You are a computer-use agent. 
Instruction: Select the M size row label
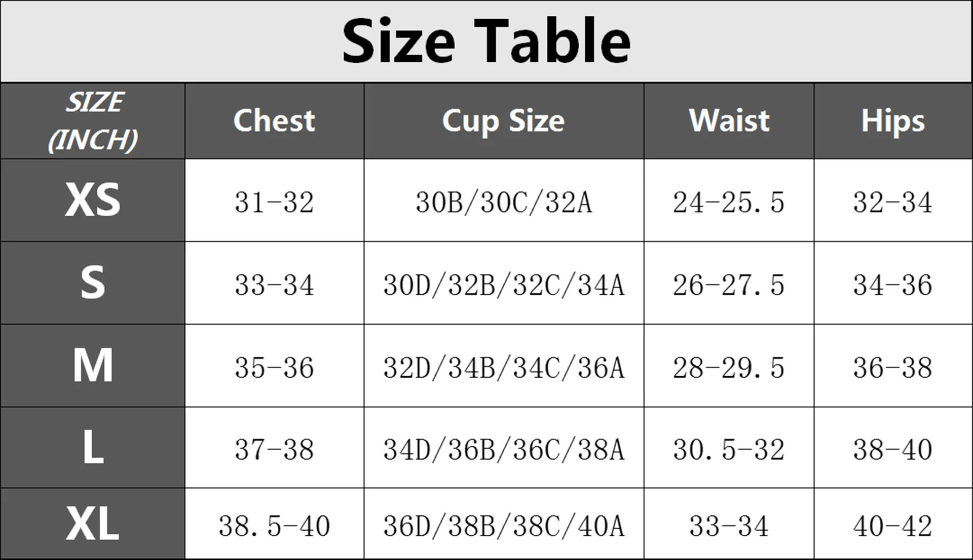coord(93,366)
